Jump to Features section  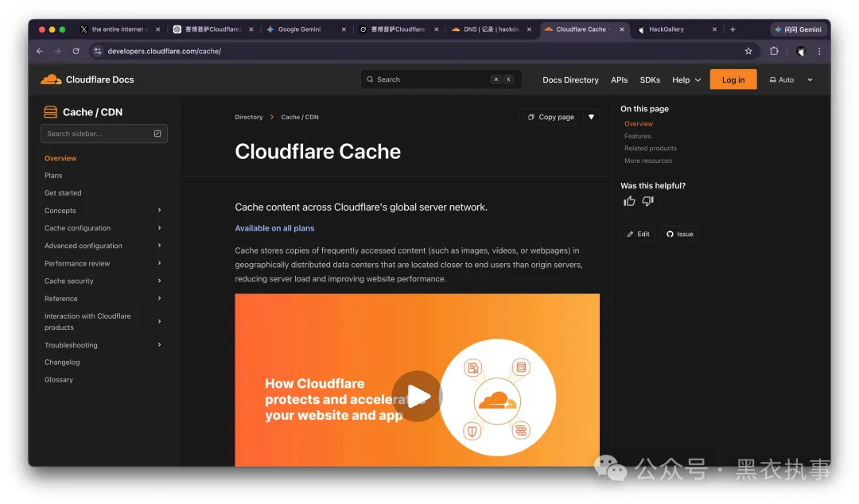638,136
